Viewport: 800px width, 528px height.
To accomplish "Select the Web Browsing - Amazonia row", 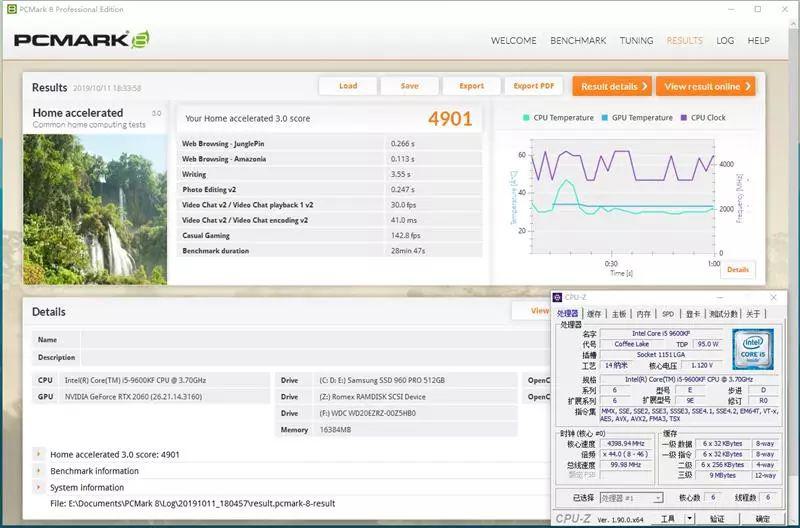I will click(x=330, y=159).
